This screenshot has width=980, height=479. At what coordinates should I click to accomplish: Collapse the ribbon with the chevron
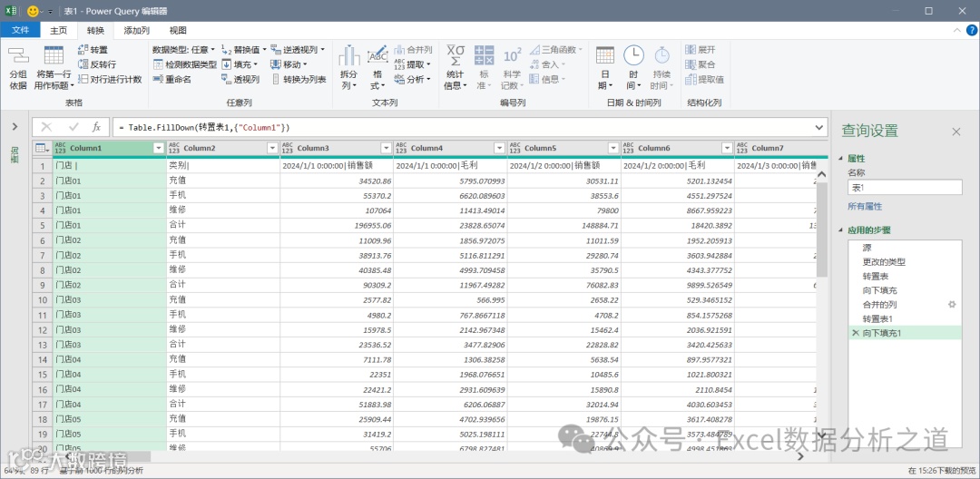point(956,30)
